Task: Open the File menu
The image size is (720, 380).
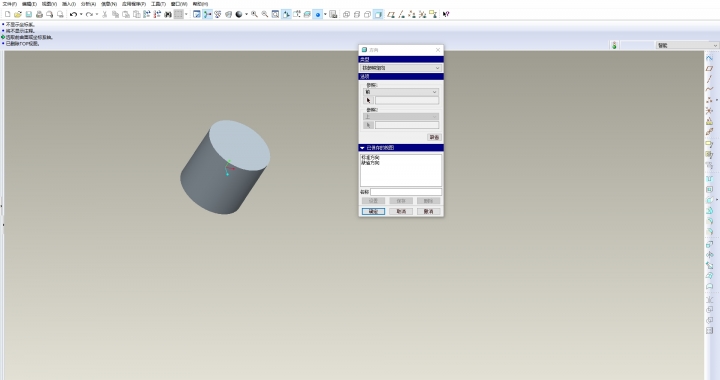Action: (x=10, y=4)
